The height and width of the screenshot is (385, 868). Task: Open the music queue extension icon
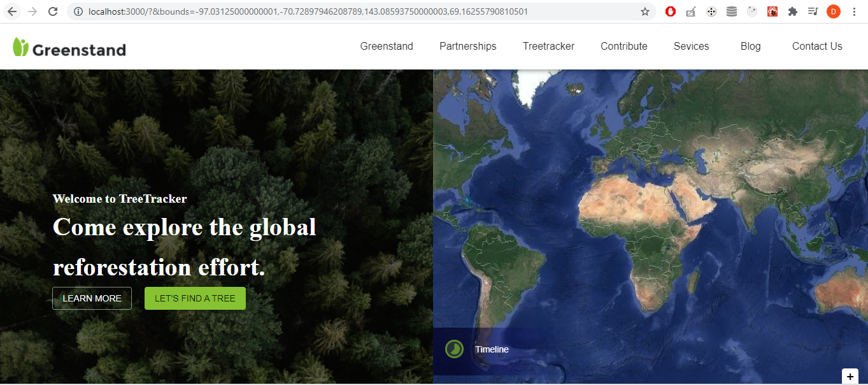(x=813, y=11)
